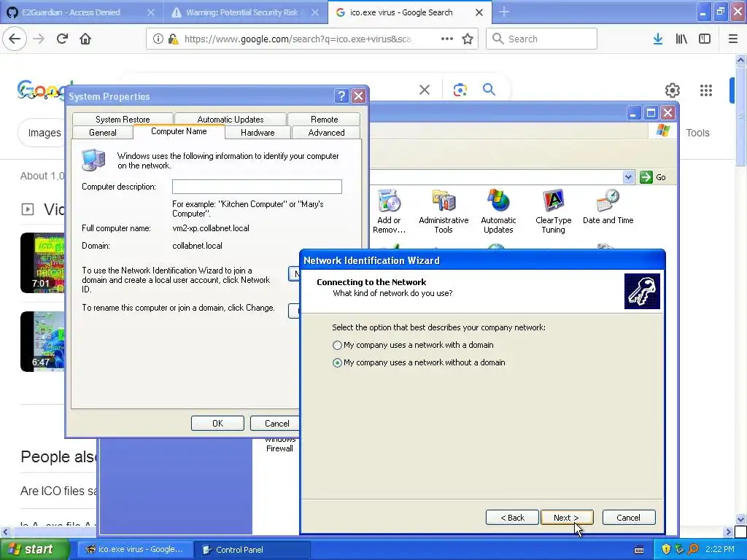Viewport: 747px width, 560px height.
Task: Click the System Properties help question mark
Action: tap(341, 96)
